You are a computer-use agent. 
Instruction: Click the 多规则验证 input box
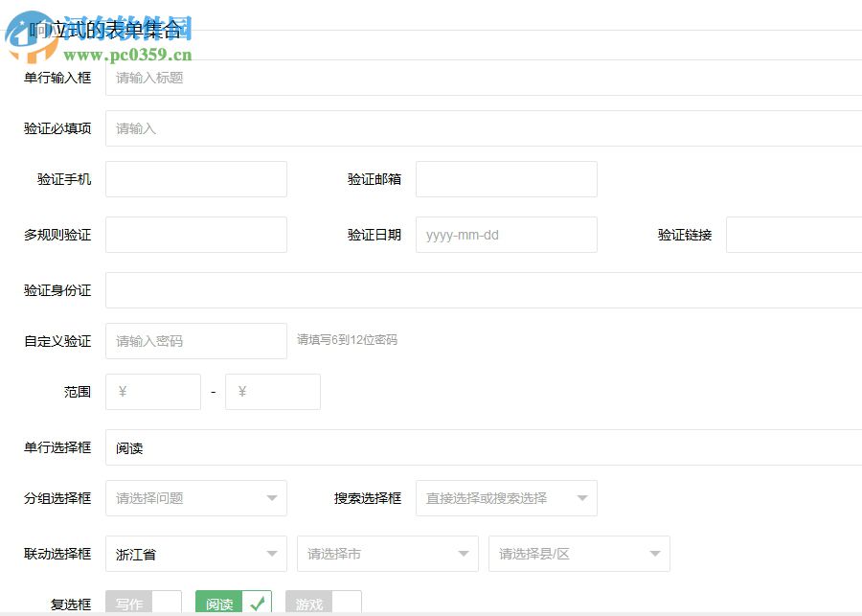[196, 235]
